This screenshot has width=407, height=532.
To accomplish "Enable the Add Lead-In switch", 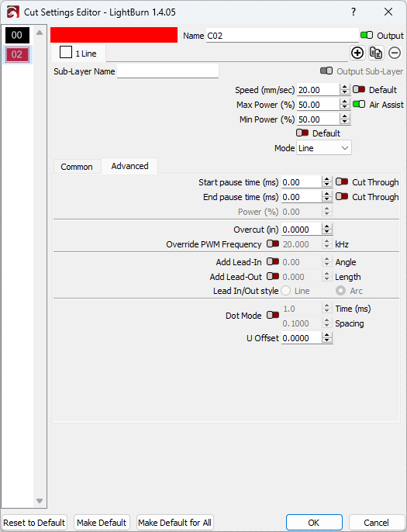I will (273, 261).
